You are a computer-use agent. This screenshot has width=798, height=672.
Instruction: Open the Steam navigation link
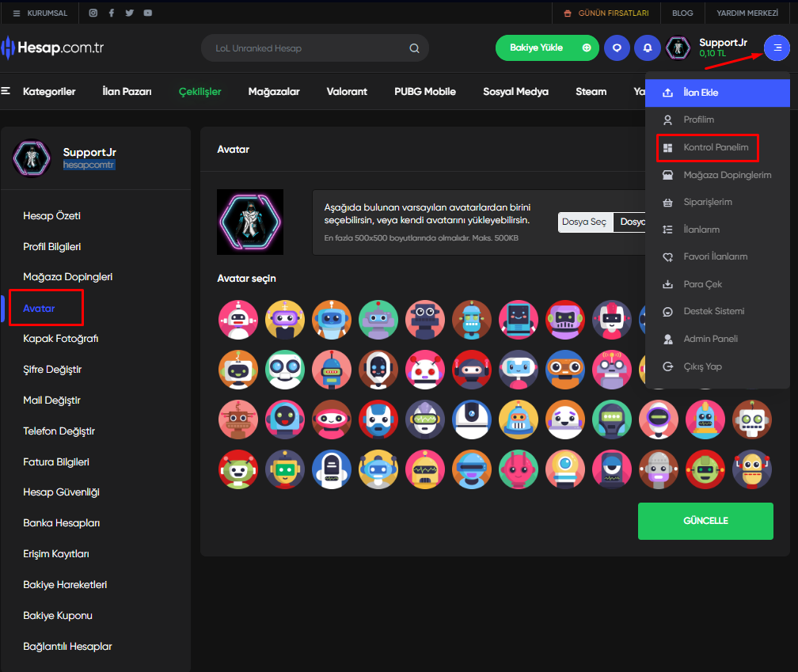coord(591,92)
